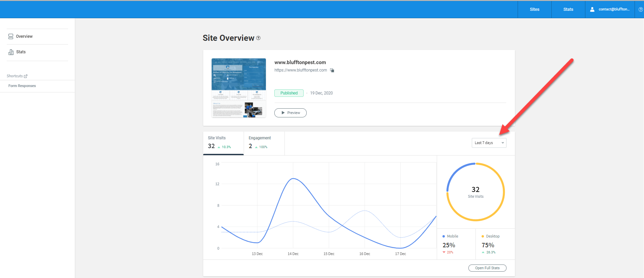
Task: Click the Mobile legend entry
Action: point(450,236)
